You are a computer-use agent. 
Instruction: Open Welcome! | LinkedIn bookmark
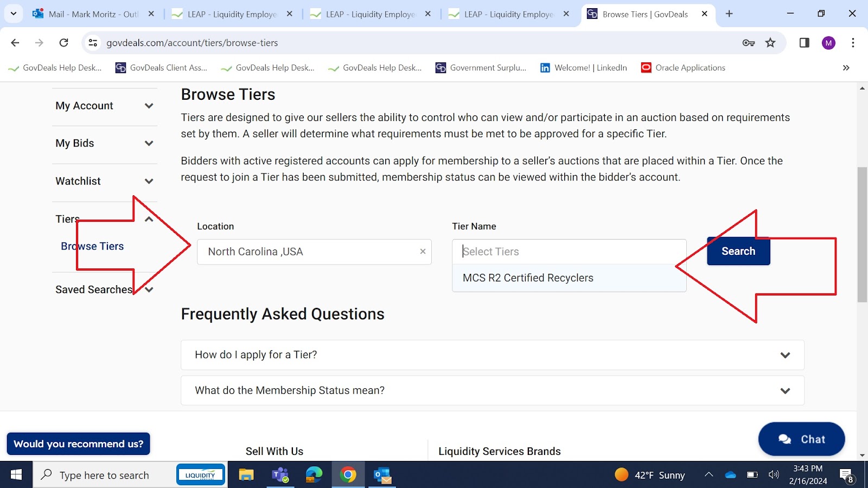click(x=583, y=68)
